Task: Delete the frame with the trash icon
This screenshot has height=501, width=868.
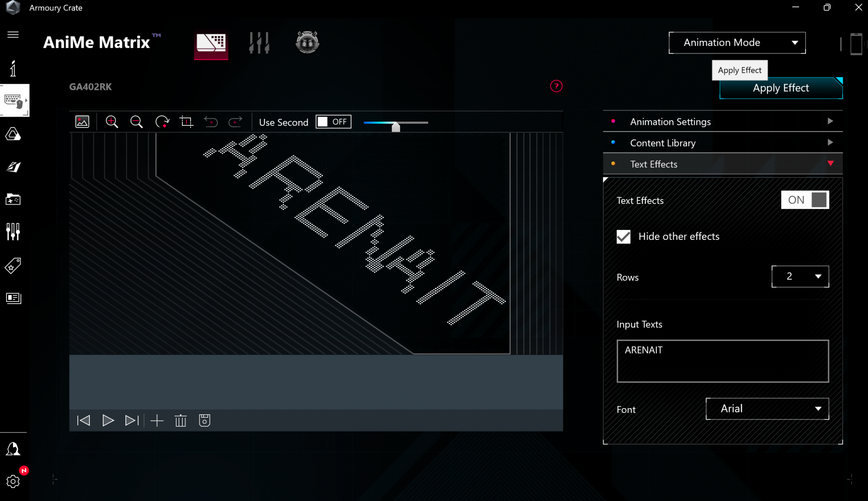Action: coord(181,420)
